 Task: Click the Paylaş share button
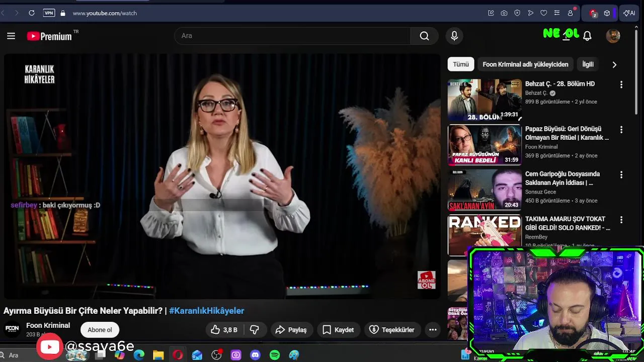tap(292, 330)
